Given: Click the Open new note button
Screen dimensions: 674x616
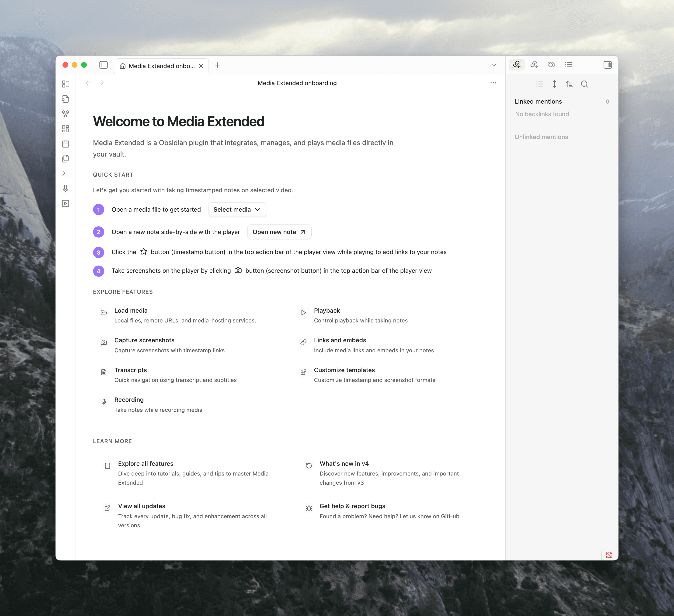Looking at the screenshot, I should coord(279,232).
